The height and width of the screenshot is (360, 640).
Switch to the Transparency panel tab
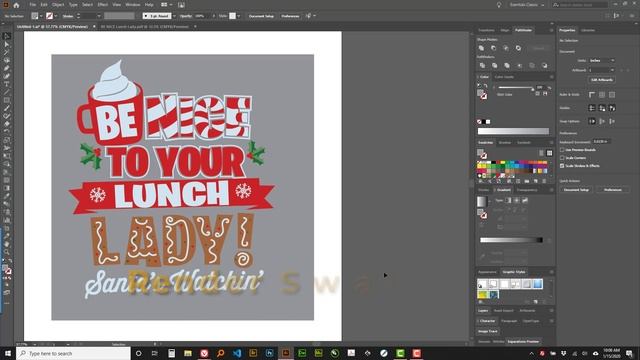click(527, 190)
